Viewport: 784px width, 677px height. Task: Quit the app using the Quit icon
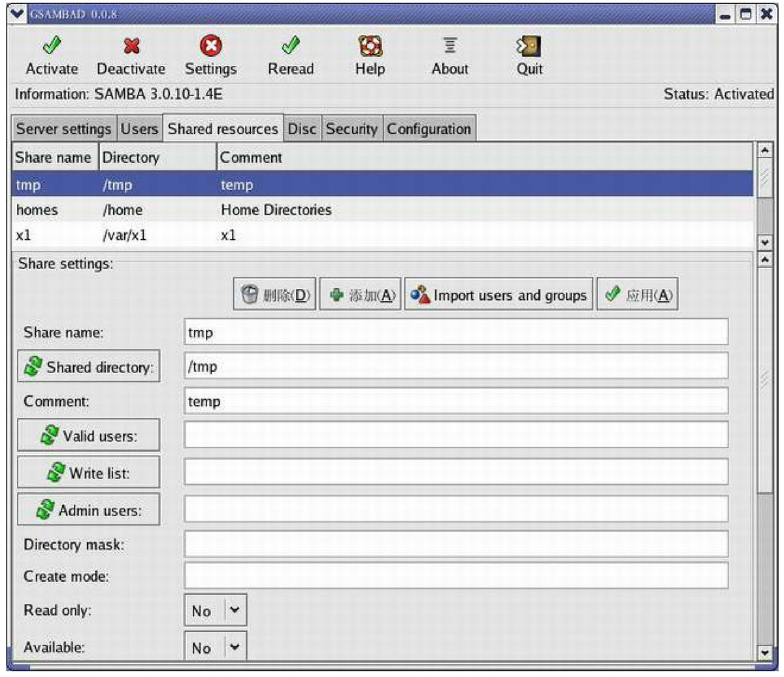[x=529, y=46]
